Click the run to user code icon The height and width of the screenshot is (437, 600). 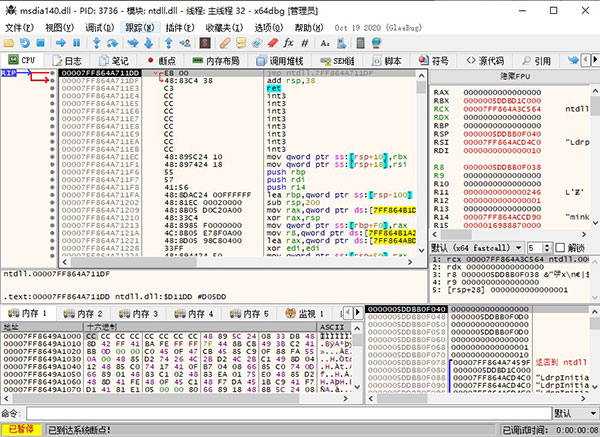click(185, 43)
